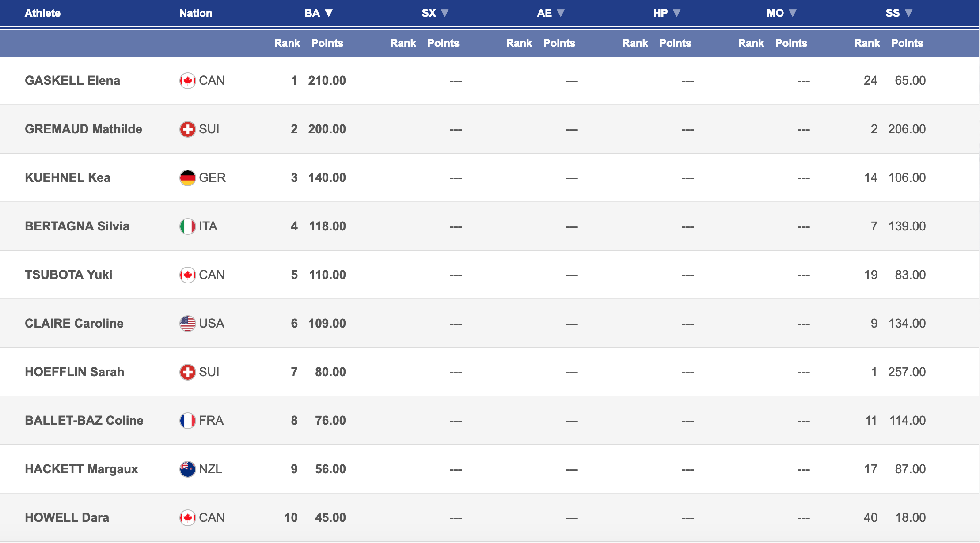This screenshot has height=543, width=980.
Task: Click the Nation column header
Action: click(196, 13)
